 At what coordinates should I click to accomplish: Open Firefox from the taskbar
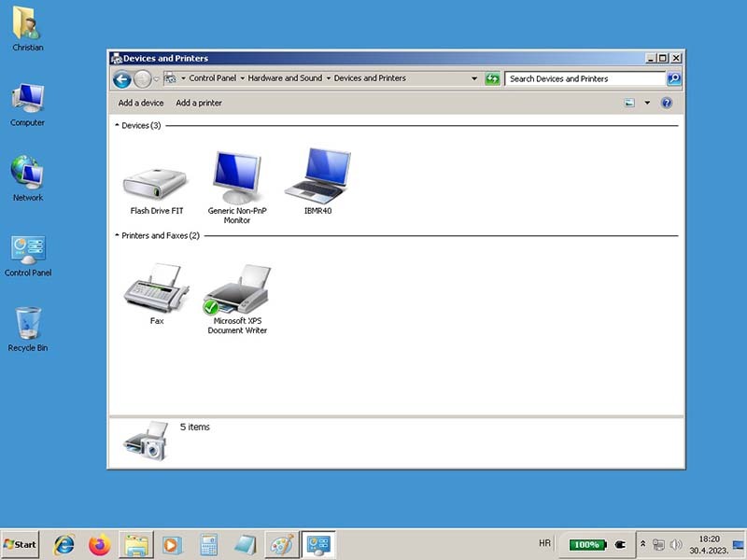click(x=100, y=544)
